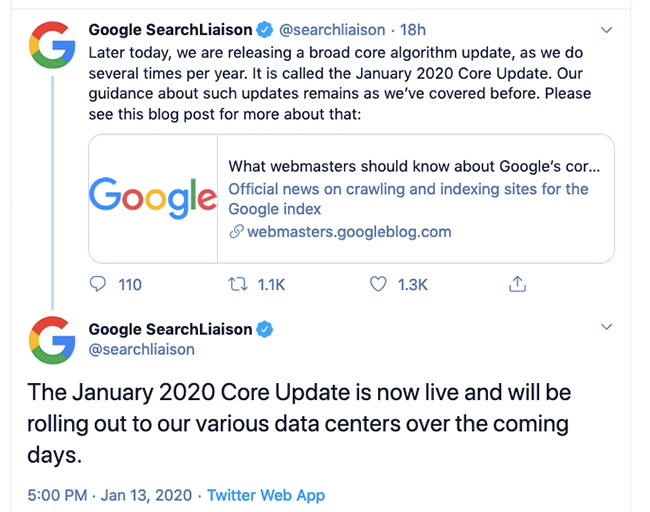Open the @searchliaison handle in first tweet
Screen dimensions: 650x512
point(332,30)
